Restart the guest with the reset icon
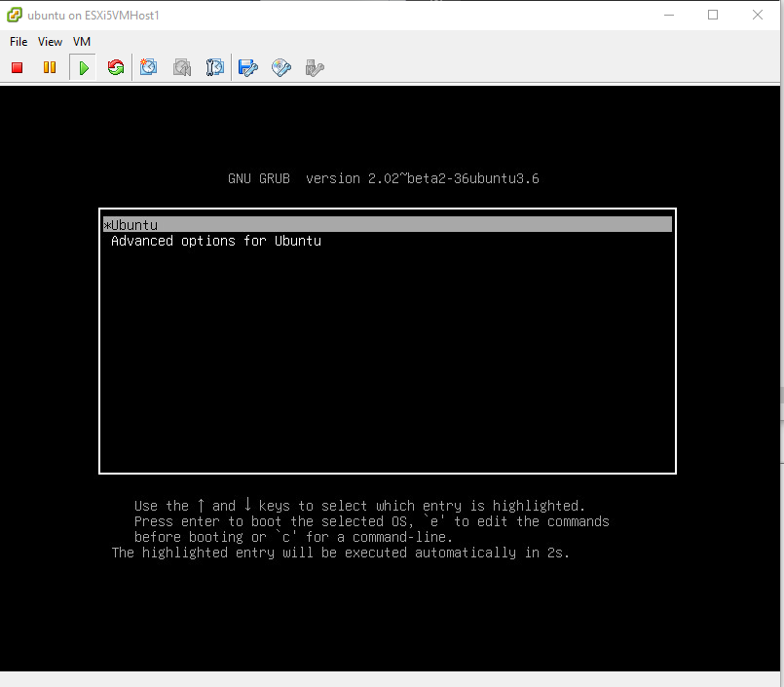This screenshot has width=784, height=687. (x=116, y=67)
